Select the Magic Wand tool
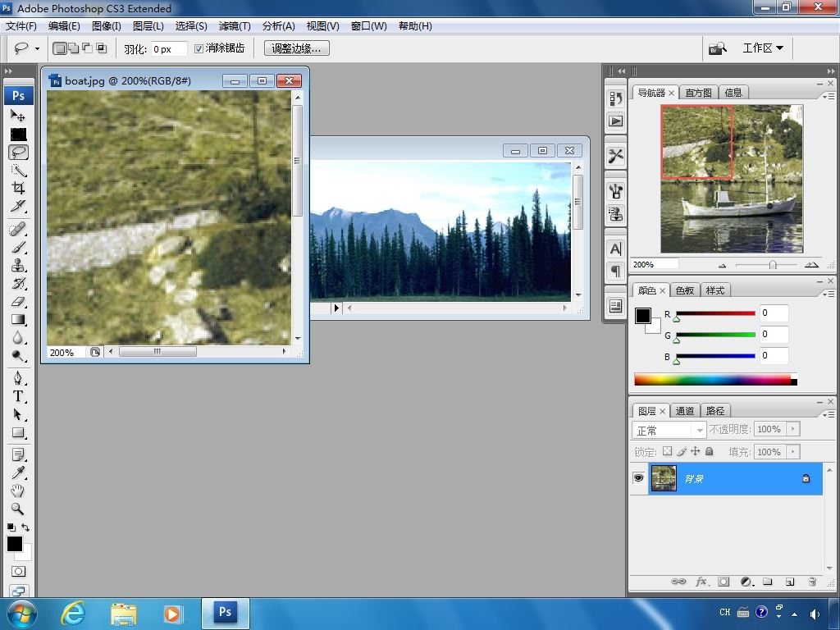This screenshot has height=630, width=840. coord(18,171)
